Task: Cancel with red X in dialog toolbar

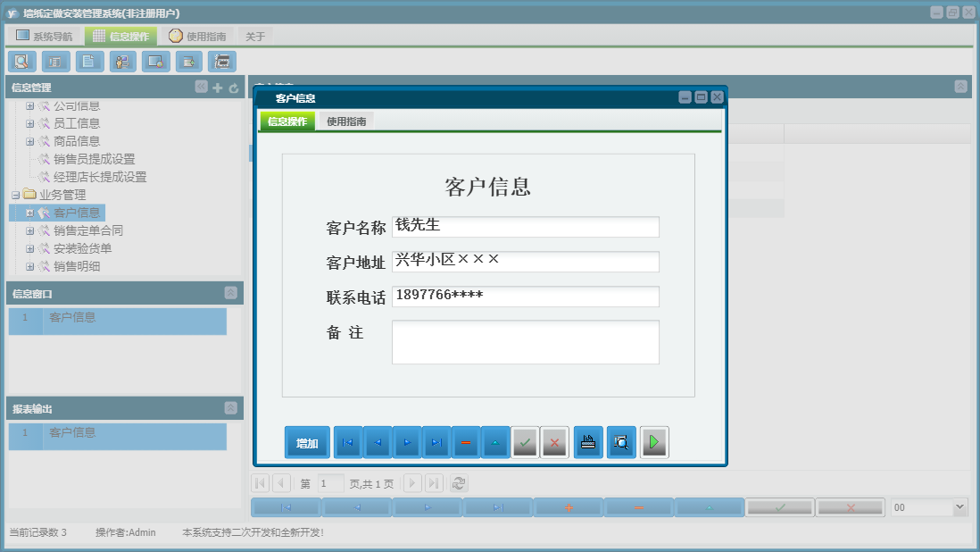Action: tap(554, 443)
